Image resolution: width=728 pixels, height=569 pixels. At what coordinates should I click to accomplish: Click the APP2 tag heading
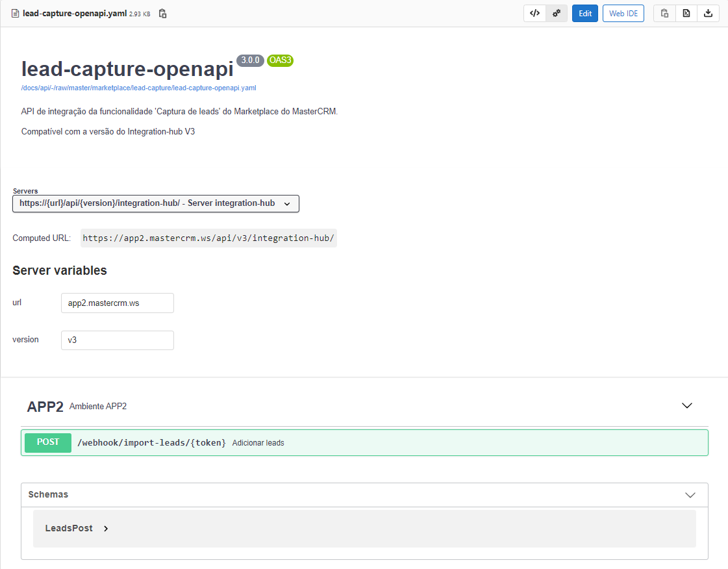click(x=45, y=407)
